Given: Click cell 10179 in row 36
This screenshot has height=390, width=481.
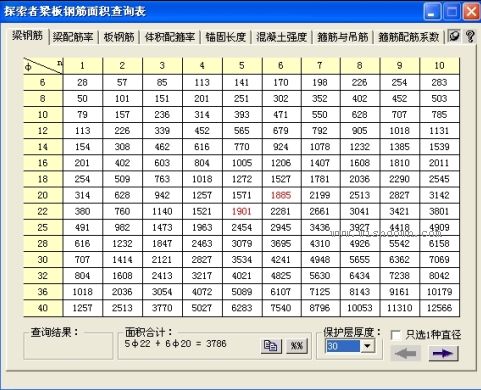Looking at the screenshot, I should (x=440, y=292).
